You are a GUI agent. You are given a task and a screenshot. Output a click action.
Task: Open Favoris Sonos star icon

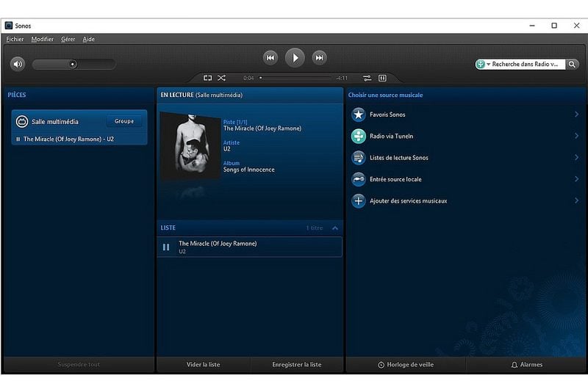click(359, 115)
